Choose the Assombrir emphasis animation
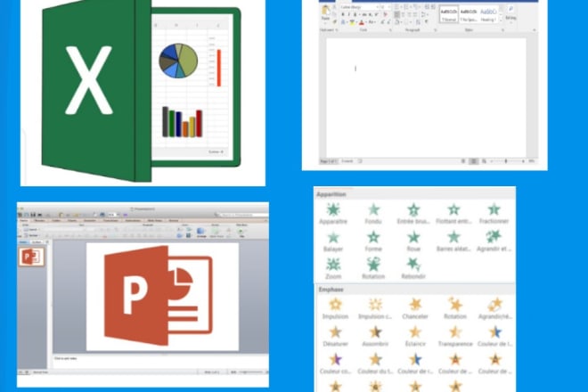The image size is (588, 392). pyautogui.click(x=375, y=336)
